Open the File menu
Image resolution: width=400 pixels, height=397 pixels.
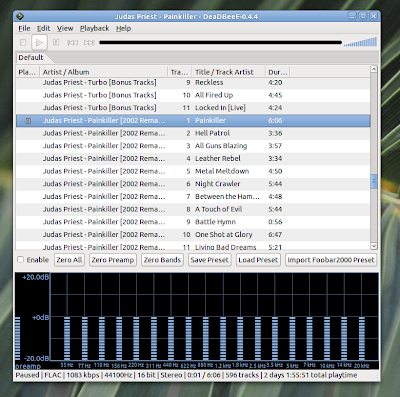pos(24,28)
